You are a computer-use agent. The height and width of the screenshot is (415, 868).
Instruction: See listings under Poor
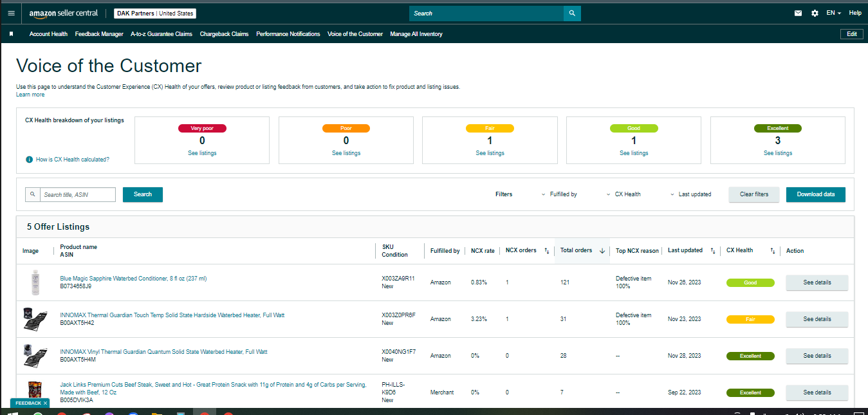tap(346, 153)
